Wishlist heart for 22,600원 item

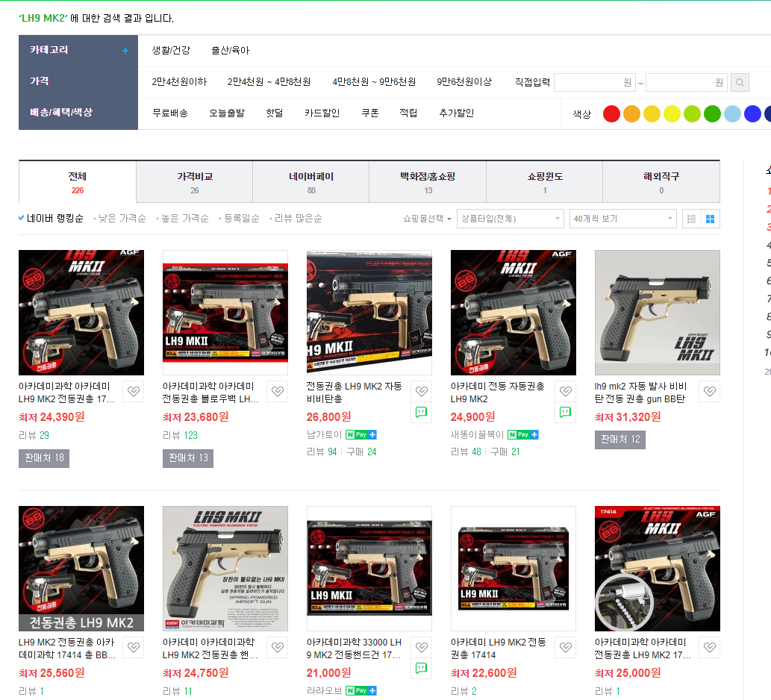(x=566, y=648)
